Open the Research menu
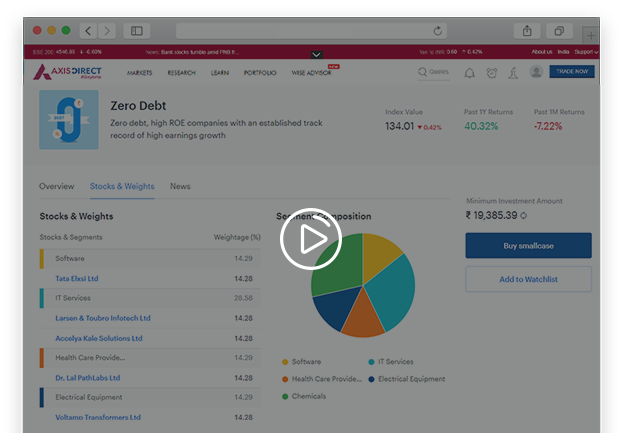 [x=181, y=73]
